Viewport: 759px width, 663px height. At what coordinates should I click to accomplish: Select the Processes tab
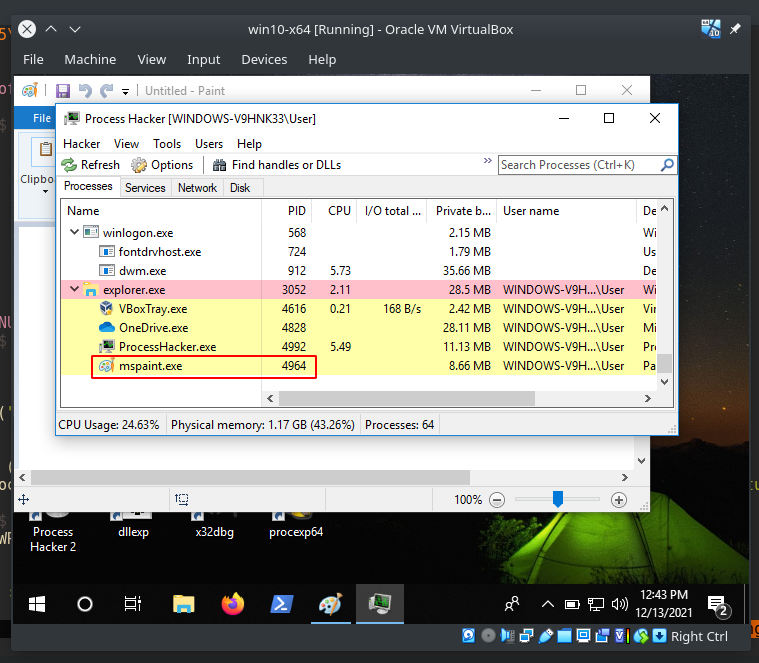coord(88,186)
